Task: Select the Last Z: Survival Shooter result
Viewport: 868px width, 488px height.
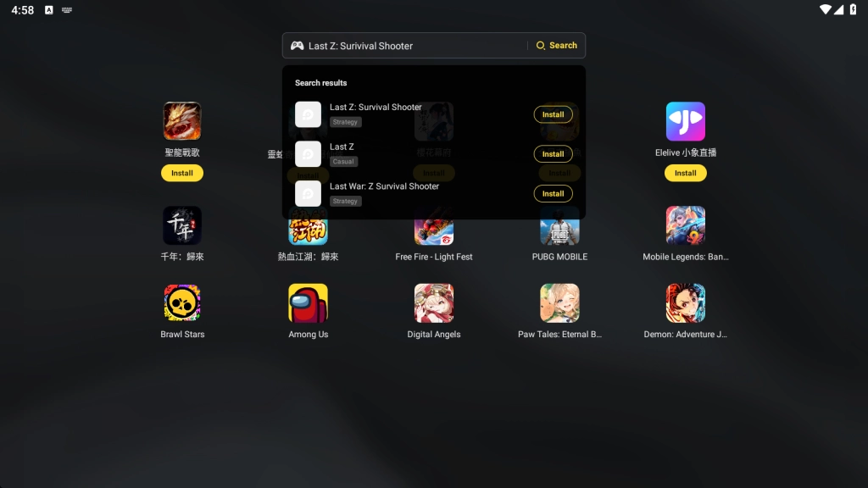Action: pyautogui.click(x=376, y=108)
